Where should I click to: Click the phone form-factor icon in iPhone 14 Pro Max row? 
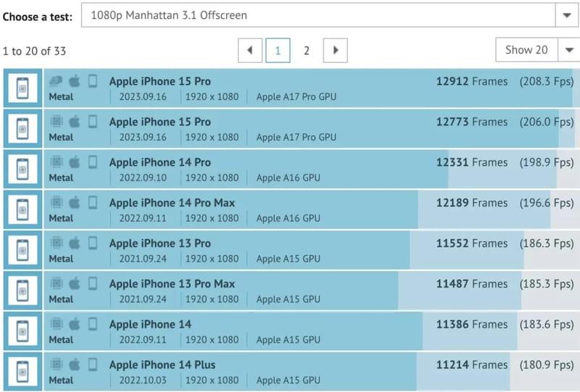tap(93, 202)
